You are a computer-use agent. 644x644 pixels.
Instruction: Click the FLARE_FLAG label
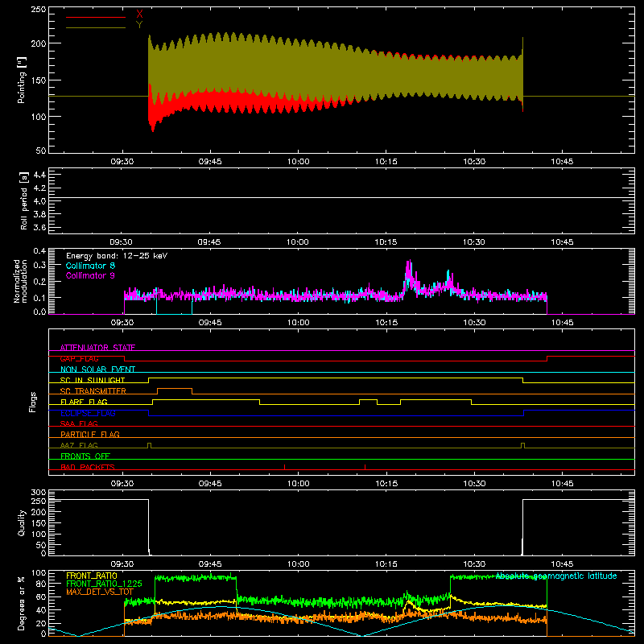(x=84, y=402)
